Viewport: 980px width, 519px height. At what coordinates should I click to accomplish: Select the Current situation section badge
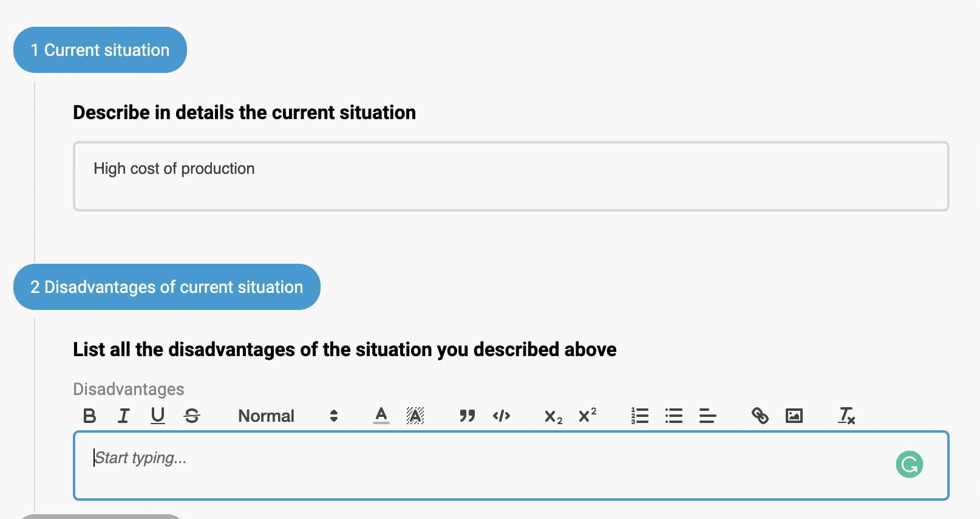tap(100, 49)
